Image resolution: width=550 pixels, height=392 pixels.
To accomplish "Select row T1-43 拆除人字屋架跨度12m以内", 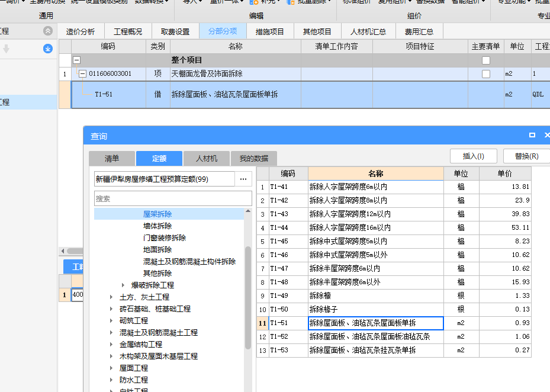I will (x=394, y=214).
